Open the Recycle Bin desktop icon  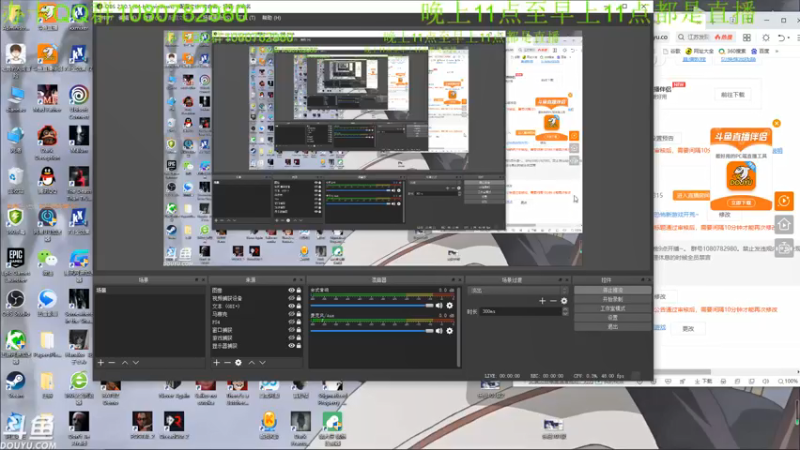16,181
